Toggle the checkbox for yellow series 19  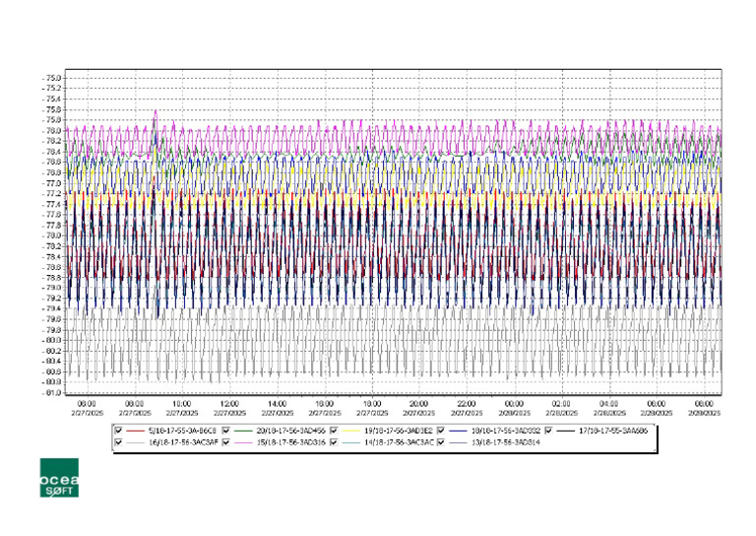pos(334,431)
